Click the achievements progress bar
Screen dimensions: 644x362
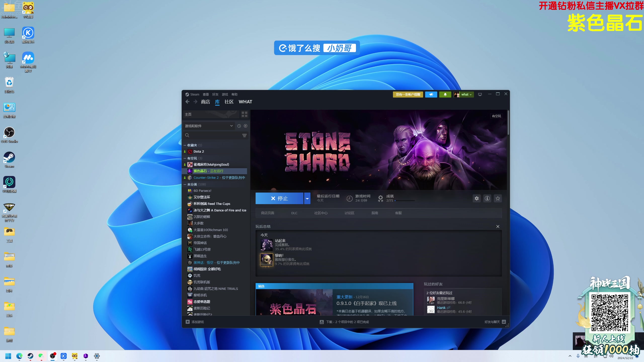pos(405,201)
